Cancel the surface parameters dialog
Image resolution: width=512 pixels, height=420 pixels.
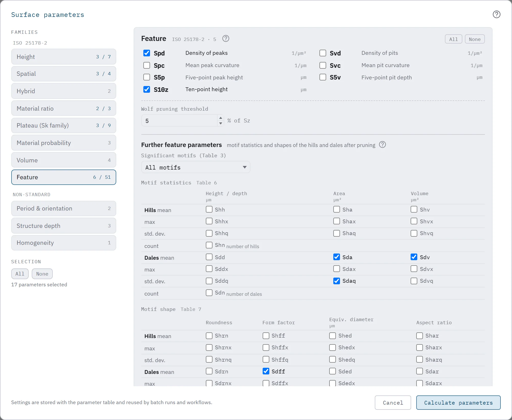click(393, 403)
